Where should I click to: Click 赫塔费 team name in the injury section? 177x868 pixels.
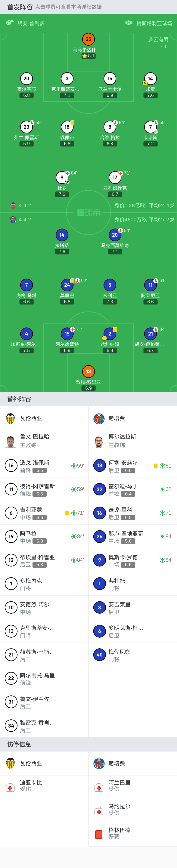[117, 763]
